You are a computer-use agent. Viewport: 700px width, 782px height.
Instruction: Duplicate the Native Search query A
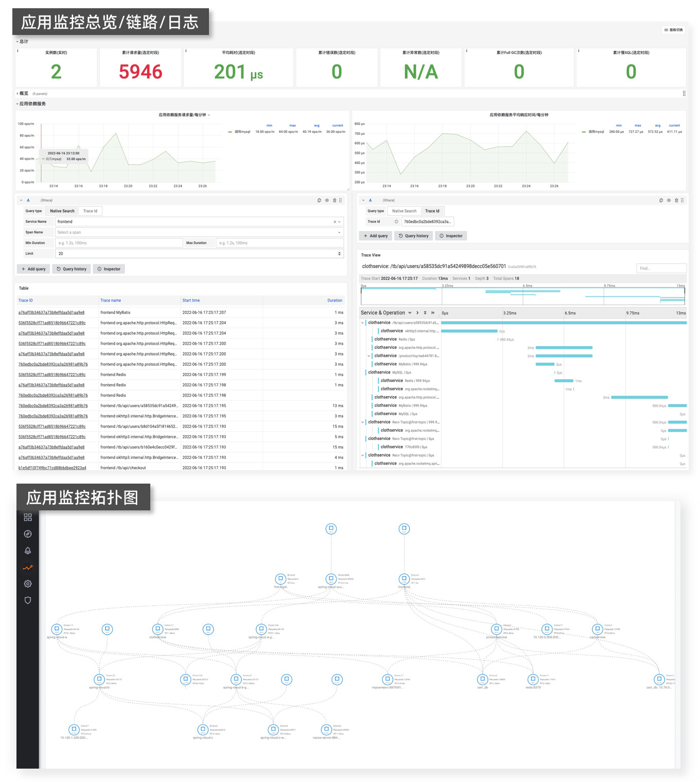coord(319,200)
